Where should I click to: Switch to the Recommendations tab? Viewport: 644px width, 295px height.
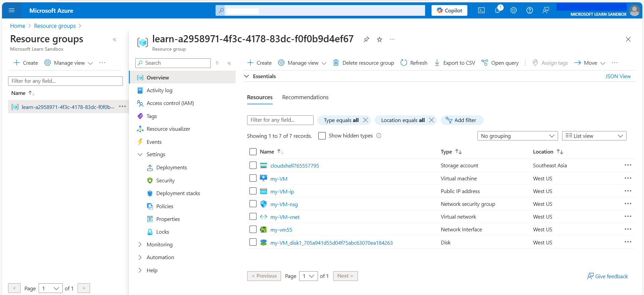point(305,97)
